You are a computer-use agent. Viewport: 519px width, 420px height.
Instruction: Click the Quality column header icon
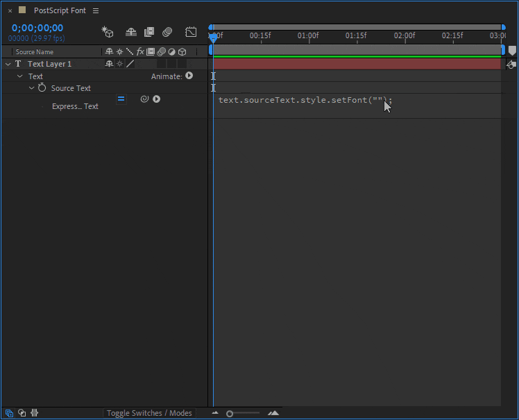click(130, 51)
